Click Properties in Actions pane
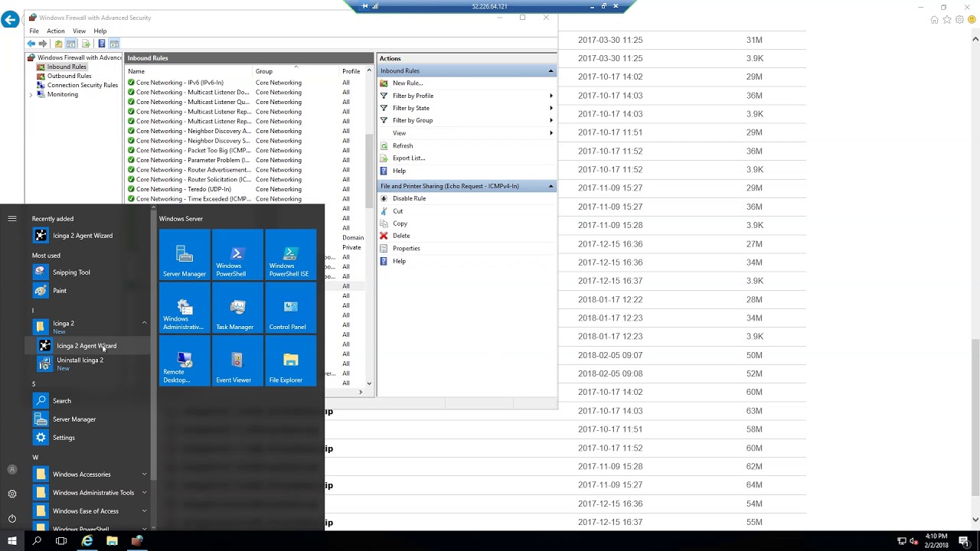 click(x=406, y=248)
